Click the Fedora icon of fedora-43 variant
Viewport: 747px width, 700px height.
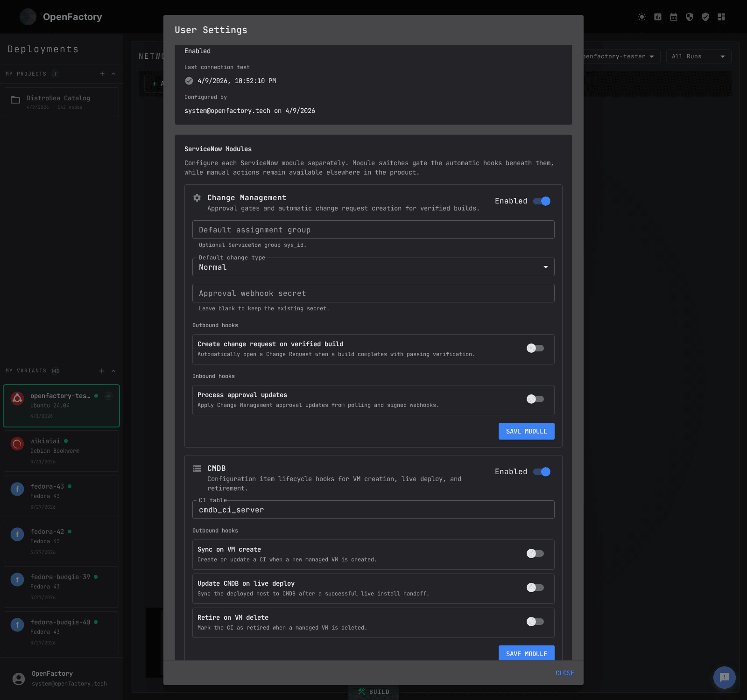(17, 489)
